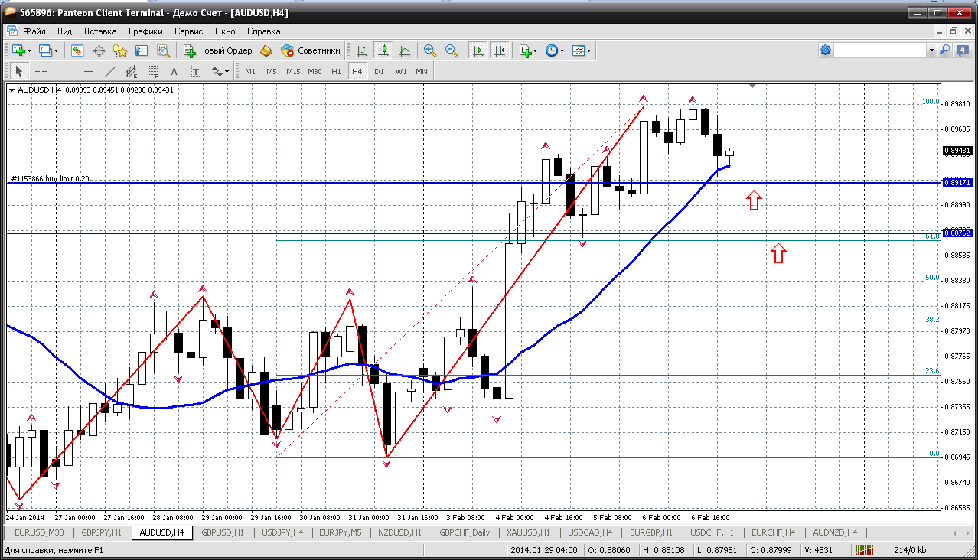Open the Сервис menu

(x=188, y=31)
